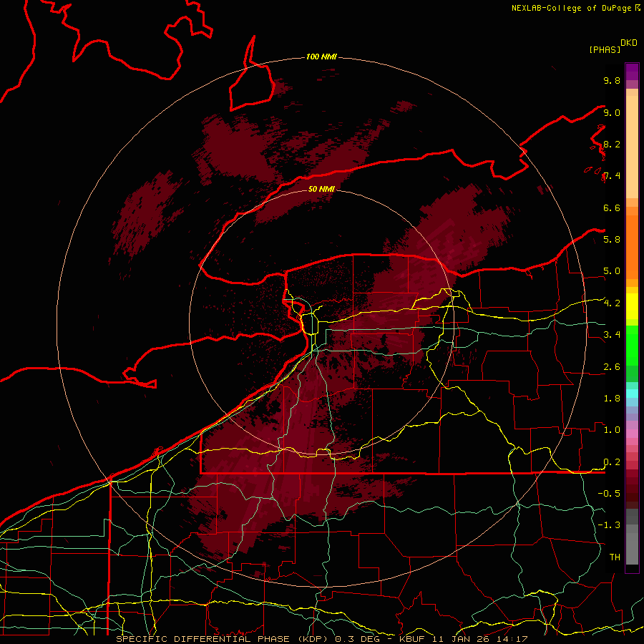Click the 6.6 value on the color scale
This screenshot has height=644, width=644.
point(612,208)
